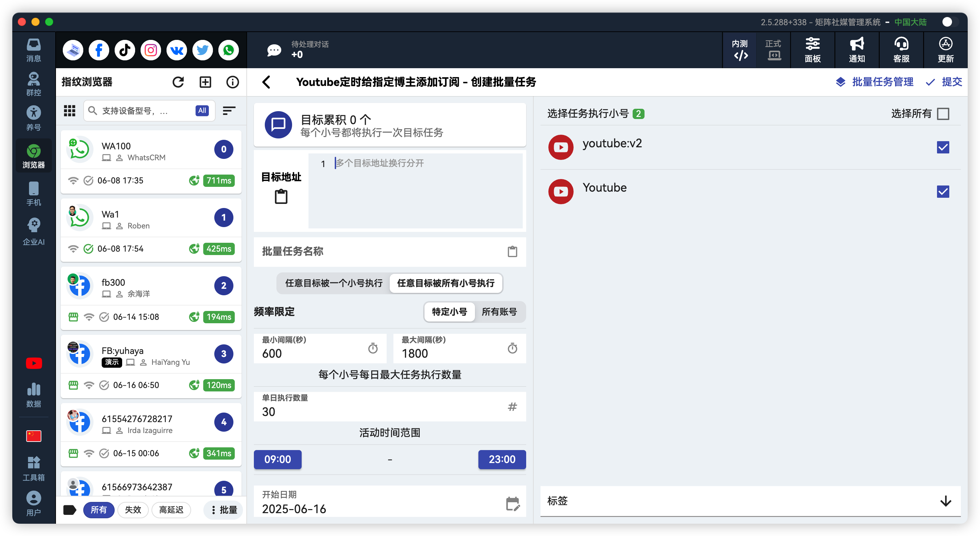Open the YouTube module in the sidebar
Viewport: 980px width, 536px height.
(33, 363)
